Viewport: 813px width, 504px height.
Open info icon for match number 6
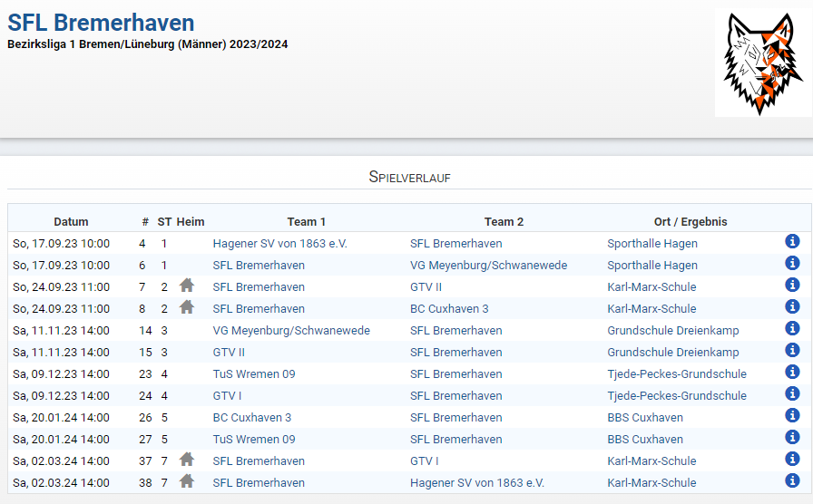(792, 263)
